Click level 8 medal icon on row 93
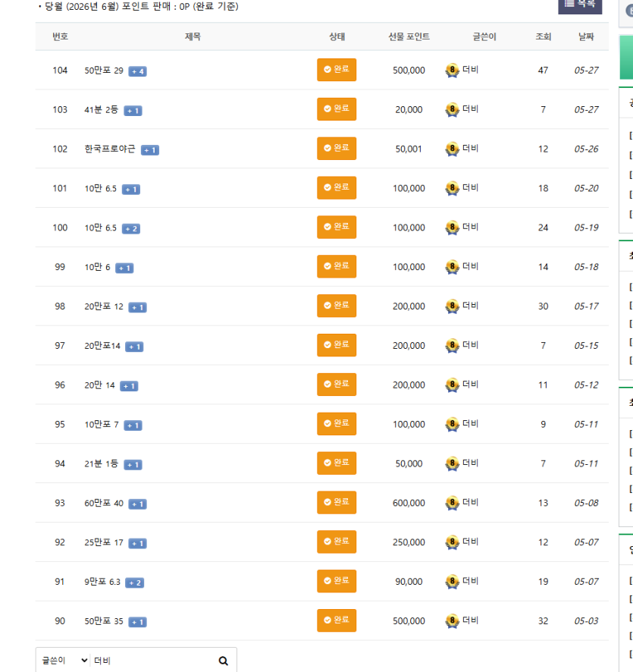The width and height of the screenshot is (633, 672). [x=453, y=503]
